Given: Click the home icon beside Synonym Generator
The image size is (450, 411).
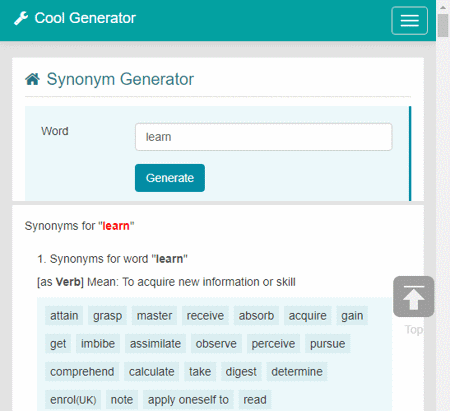Looking at the screenshot, I should (32, 79).
